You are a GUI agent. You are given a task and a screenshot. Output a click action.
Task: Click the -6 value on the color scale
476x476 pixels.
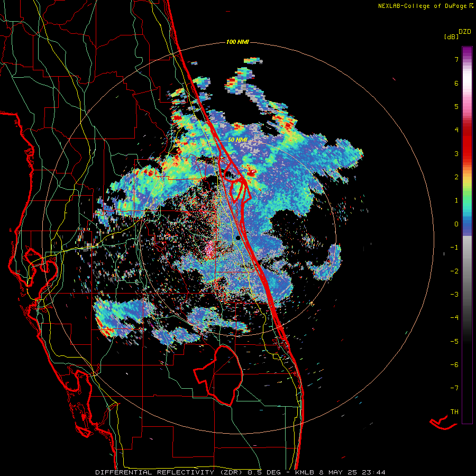point(454,364)
